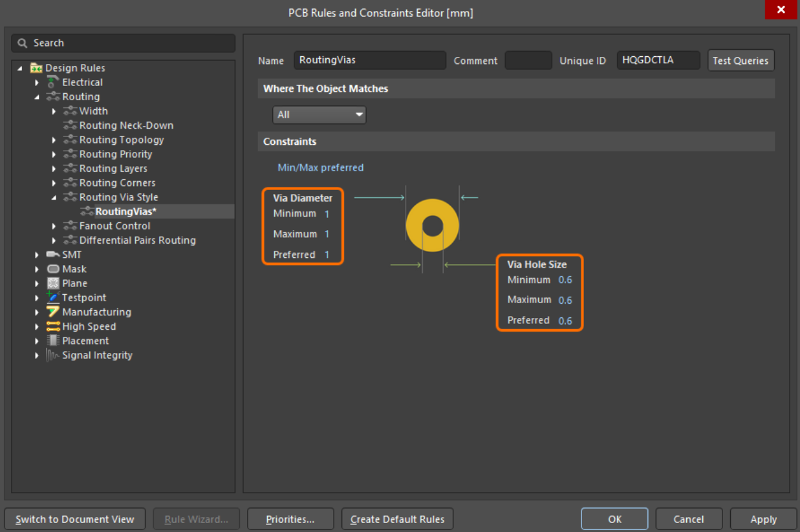
Task: Click the Comment input field
Action: pyautogui.click(x=528, y=59)
